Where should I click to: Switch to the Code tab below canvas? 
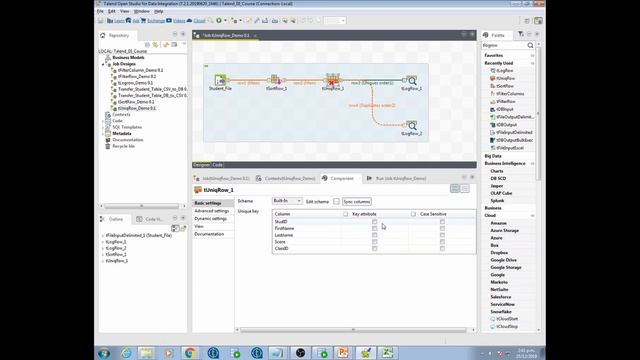coord(218,165)
